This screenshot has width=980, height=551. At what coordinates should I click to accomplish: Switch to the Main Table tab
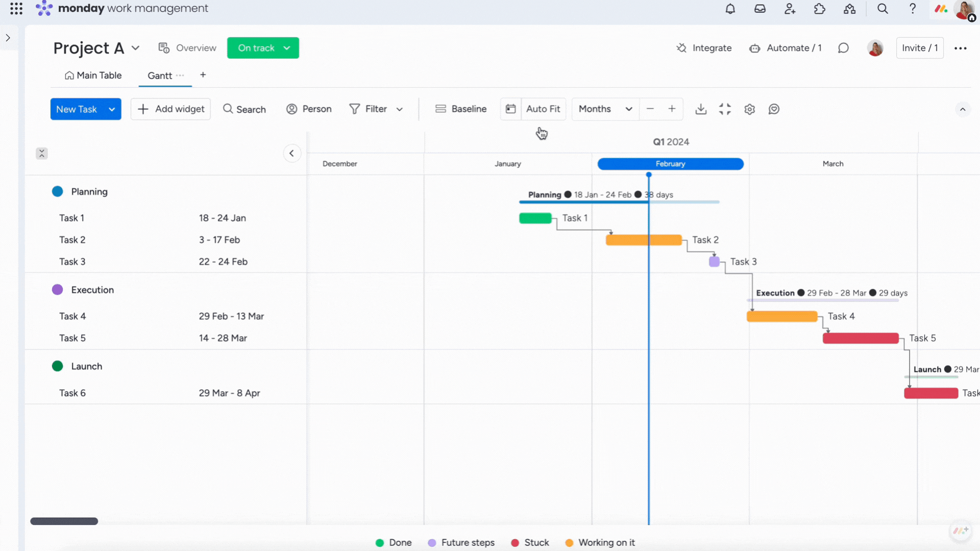pyautogui.click(x=93, y=76)
